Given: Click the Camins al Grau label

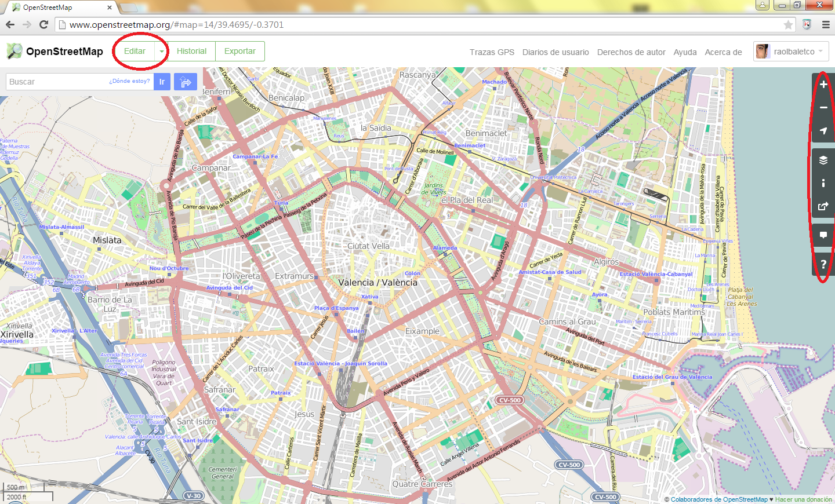Looking at the screenshot, I should [567, 322].
